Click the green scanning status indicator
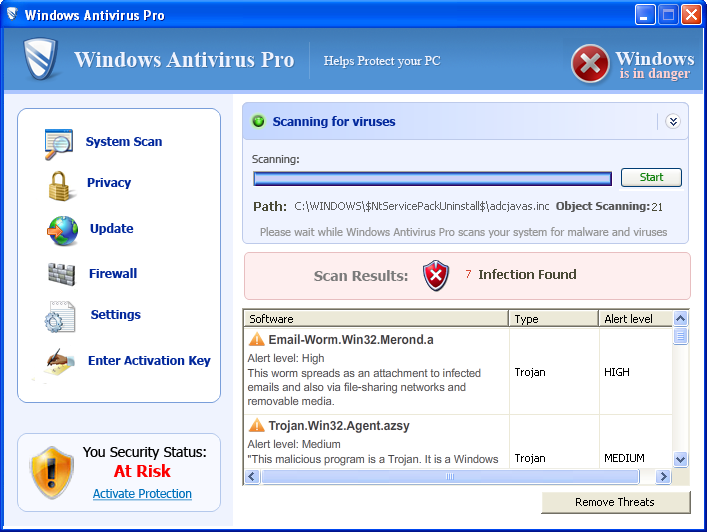The height and width of the screenshot is (532, 707). coord(258,121)
